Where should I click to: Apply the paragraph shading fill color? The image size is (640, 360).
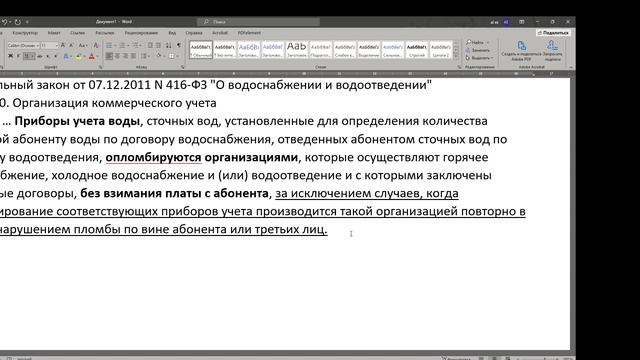159,56
